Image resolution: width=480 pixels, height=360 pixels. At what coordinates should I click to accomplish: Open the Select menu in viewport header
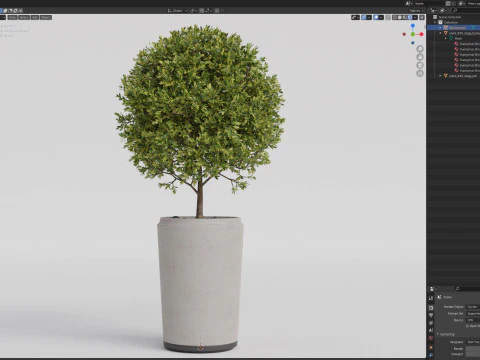[24, 17]
